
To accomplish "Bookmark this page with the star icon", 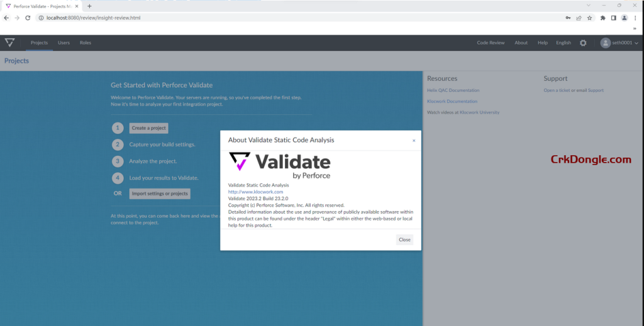I will 589,18.
